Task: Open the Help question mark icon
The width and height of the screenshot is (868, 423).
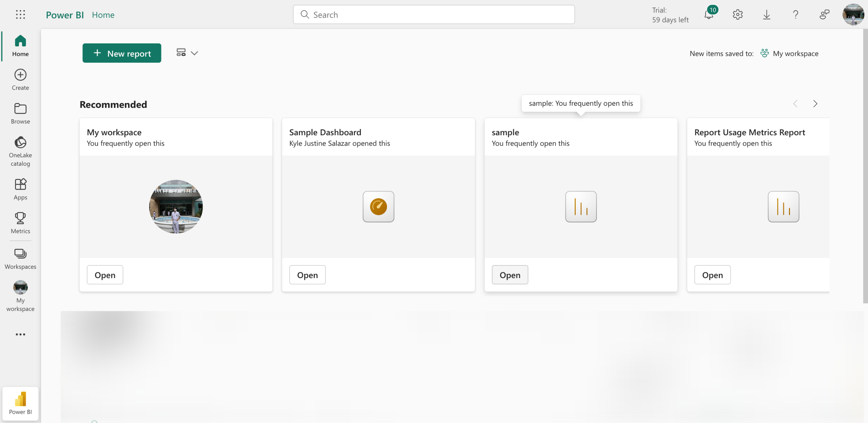Action: (x=795, y=15)
